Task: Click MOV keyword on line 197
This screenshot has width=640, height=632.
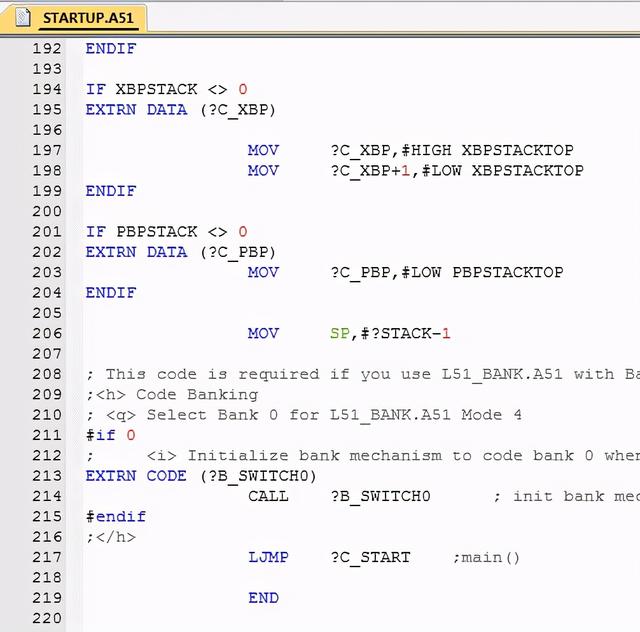Action: click(x=263, y=150)
